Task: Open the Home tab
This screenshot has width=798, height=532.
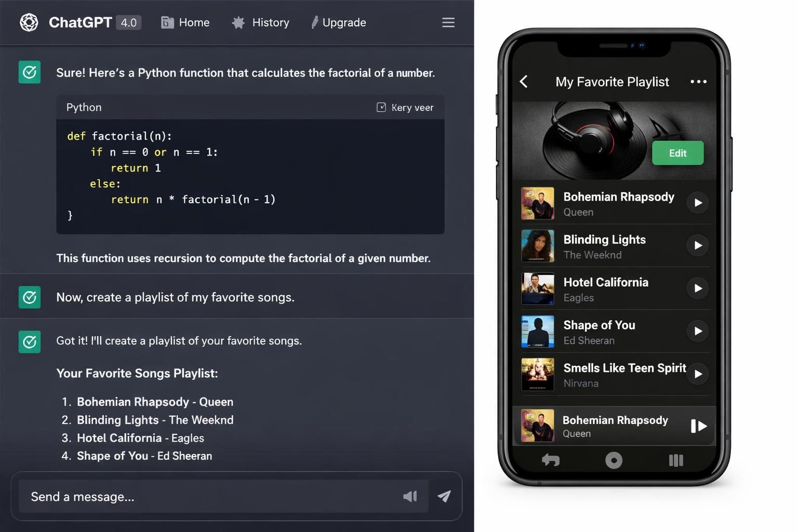Action: tap(185, 22)
